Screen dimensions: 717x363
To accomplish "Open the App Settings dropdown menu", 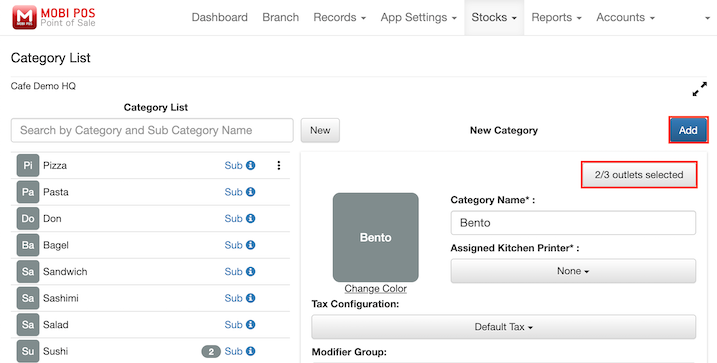I will click(x=418, y=17).
